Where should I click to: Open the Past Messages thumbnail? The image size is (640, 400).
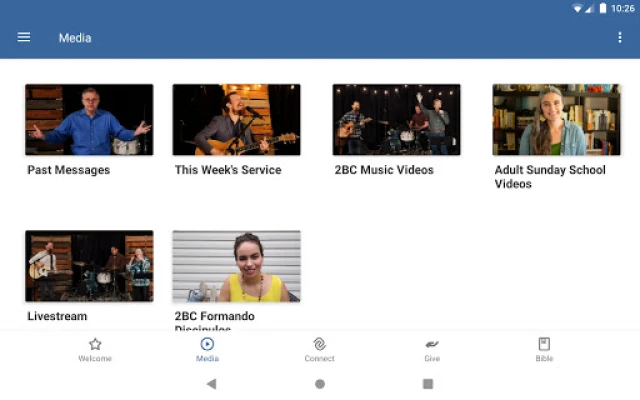89,119
